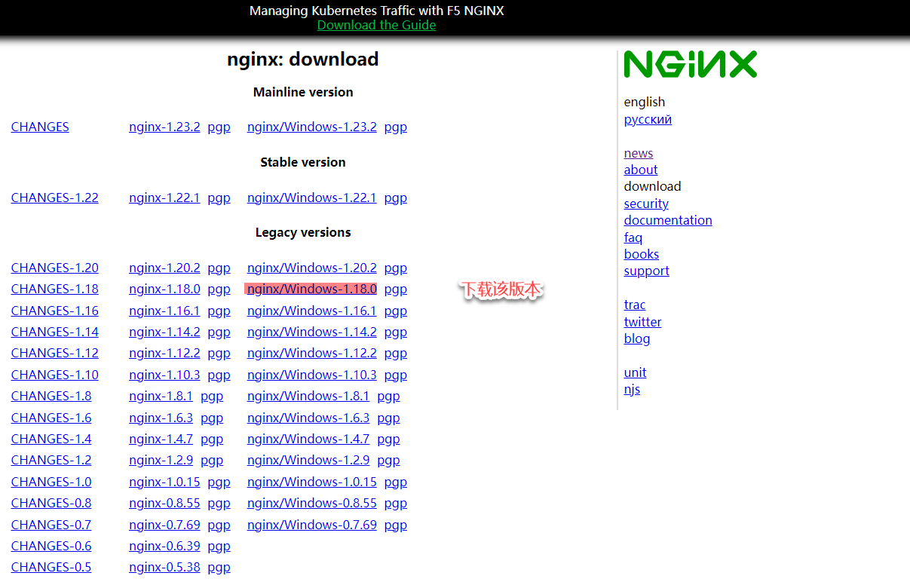The height and width of the screenshot is (588, 910).
Task: Open pgp link next to nginx-1.12.2
Action: click(219, 353)
